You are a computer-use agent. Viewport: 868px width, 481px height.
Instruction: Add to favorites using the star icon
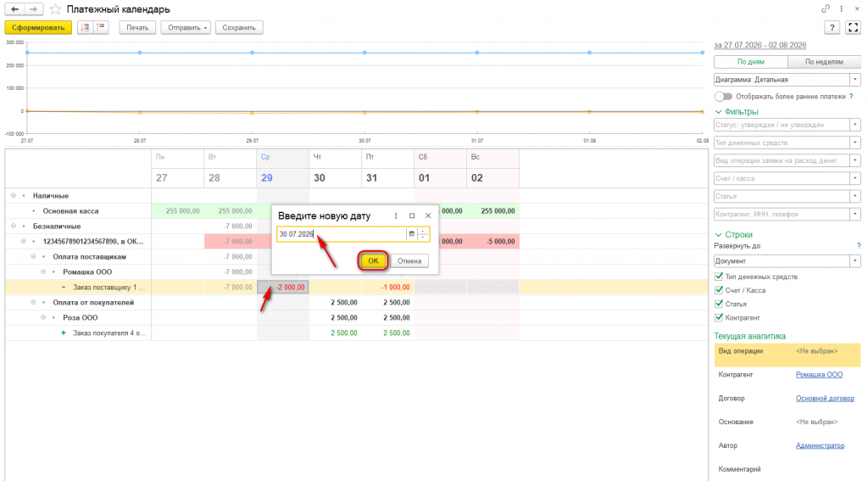click(x=55, y=9)
